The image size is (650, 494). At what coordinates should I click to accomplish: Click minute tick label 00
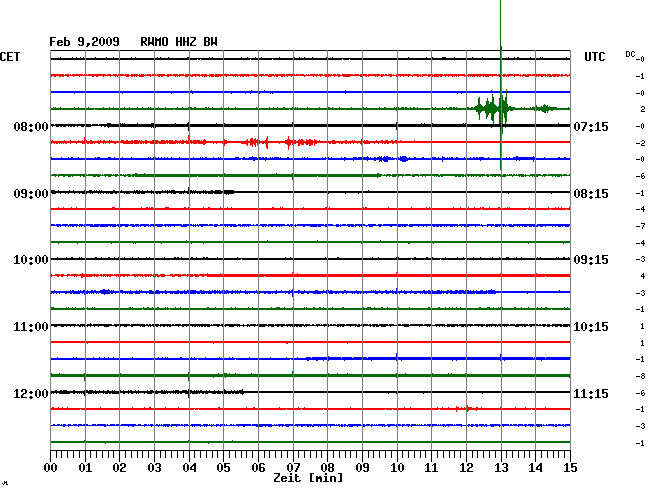point(51,468)
